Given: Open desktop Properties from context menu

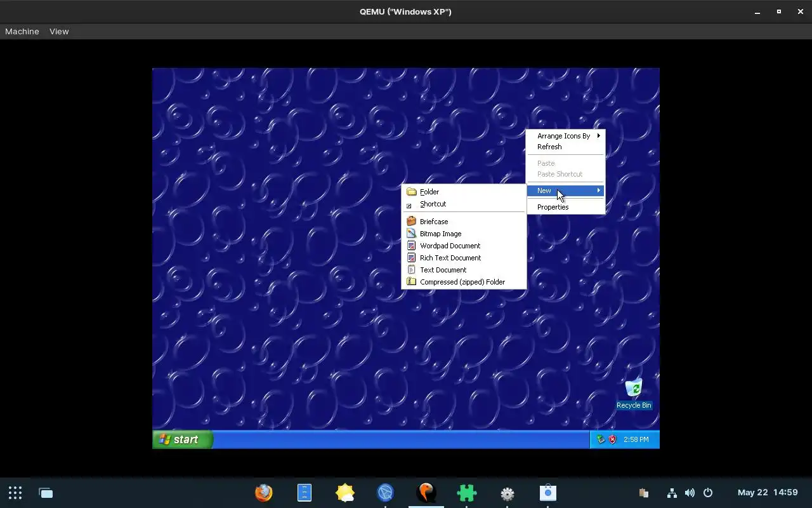Looking at the screenshot, I should 565,207.
